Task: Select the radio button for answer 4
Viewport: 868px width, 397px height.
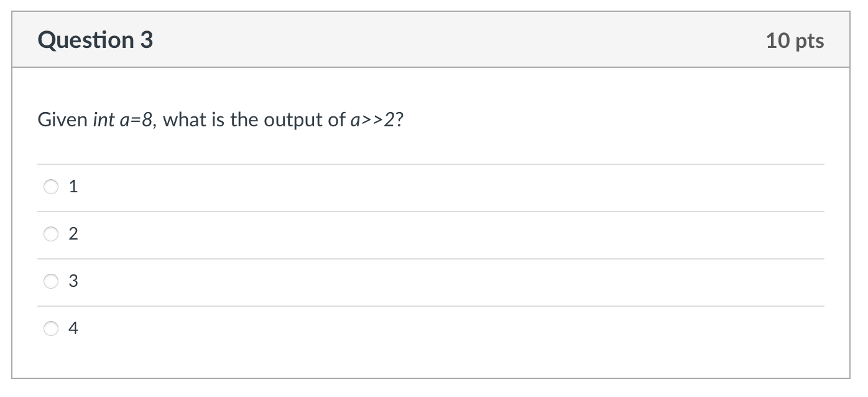Action: tap(51, 329)
